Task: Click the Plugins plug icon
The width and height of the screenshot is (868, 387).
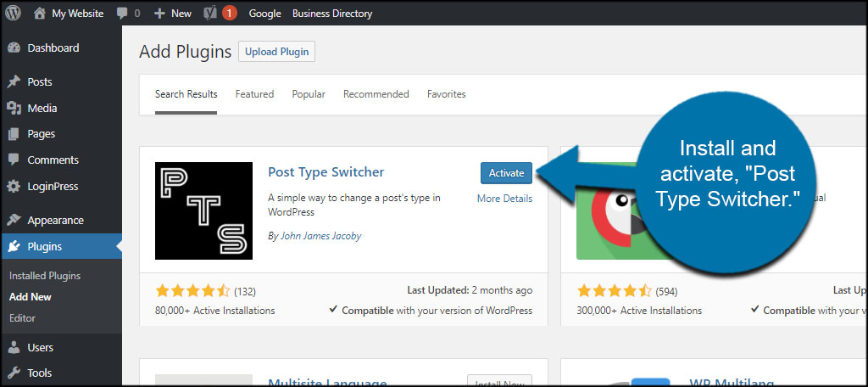Action: click(14, 247)
